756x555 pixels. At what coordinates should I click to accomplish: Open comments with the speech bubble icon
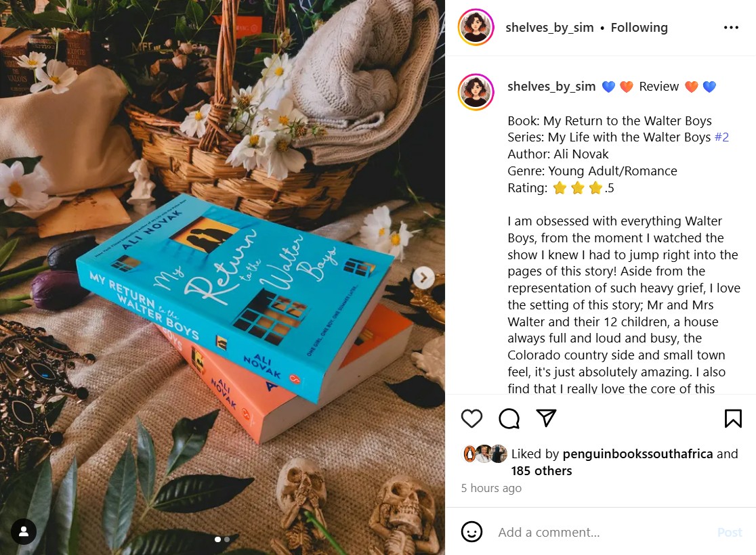pyautogui.click(x=509, y=418)
